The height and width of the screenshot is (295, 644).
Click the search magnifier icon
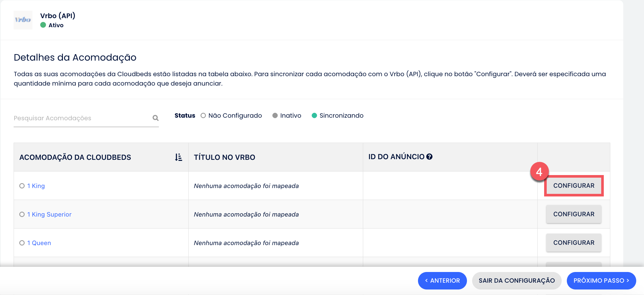(156, 118)
